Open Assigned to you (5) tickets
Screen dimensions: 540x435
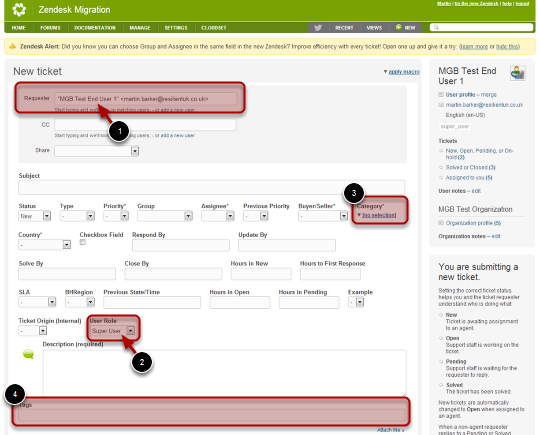(x=469, y=178)
